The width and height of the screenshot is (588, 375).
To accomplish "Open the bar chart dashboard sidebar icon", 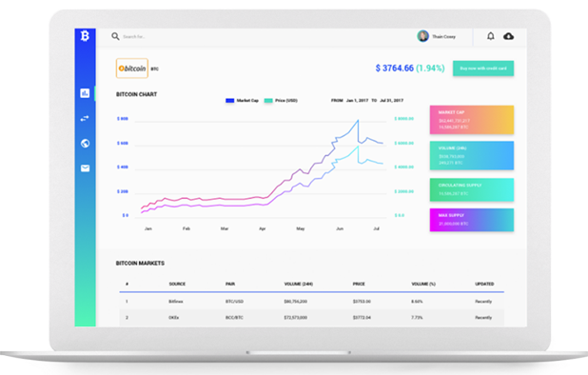I will pyautogui.click(x=85, y=93).
